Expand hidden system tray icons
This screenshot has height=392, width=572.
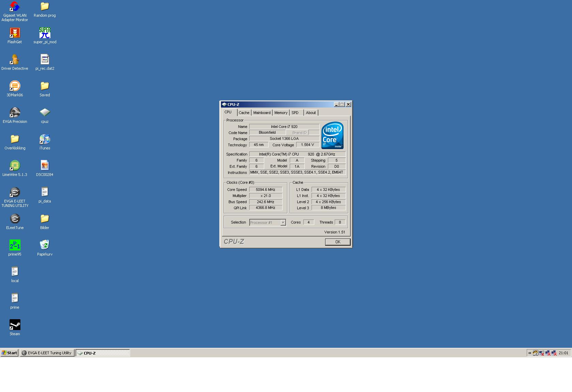point(530,353)
